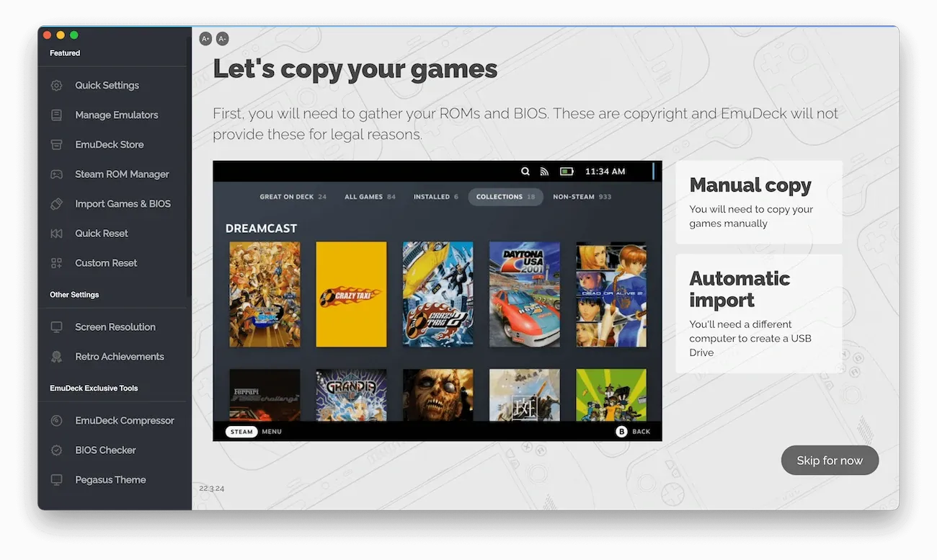Viewport: 937px width, 560px height.
Task: Click the Retro Achievements badge icon
Action: (56, 357)
